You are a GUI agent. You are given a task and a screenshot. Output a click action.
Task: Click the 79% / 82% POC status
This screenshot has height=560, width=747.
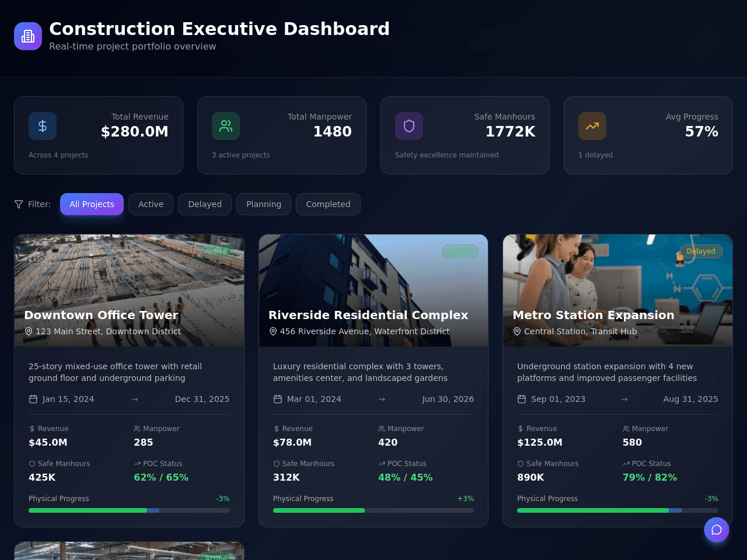point(650,478)
